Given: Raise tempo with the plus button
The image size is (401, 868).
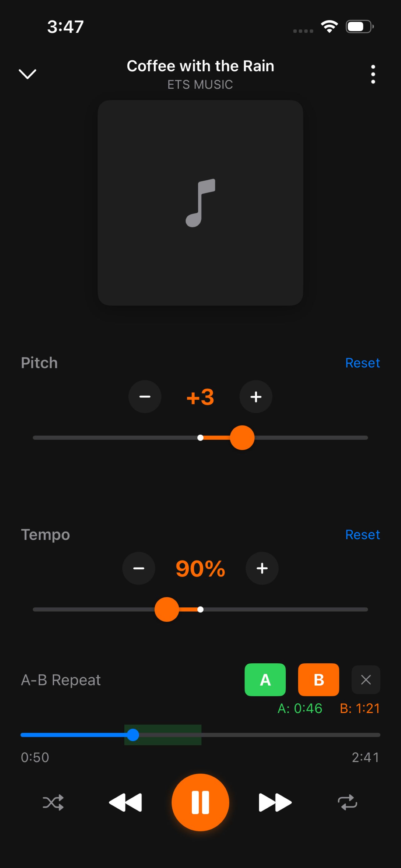Looking at the screenshot, I should click(262, 568).
